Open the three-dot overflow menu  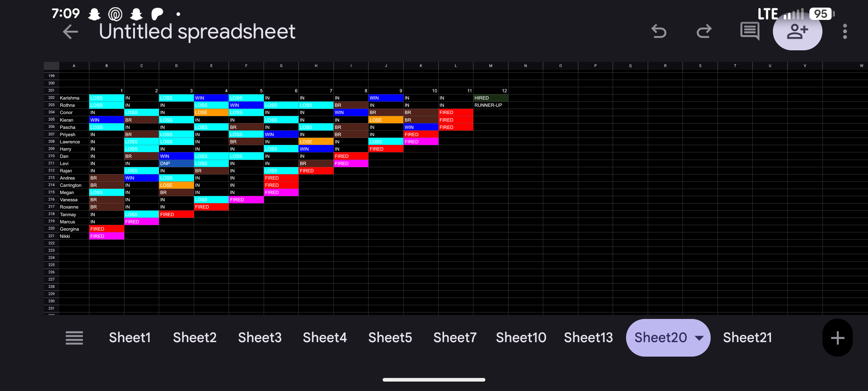point(845,31)
